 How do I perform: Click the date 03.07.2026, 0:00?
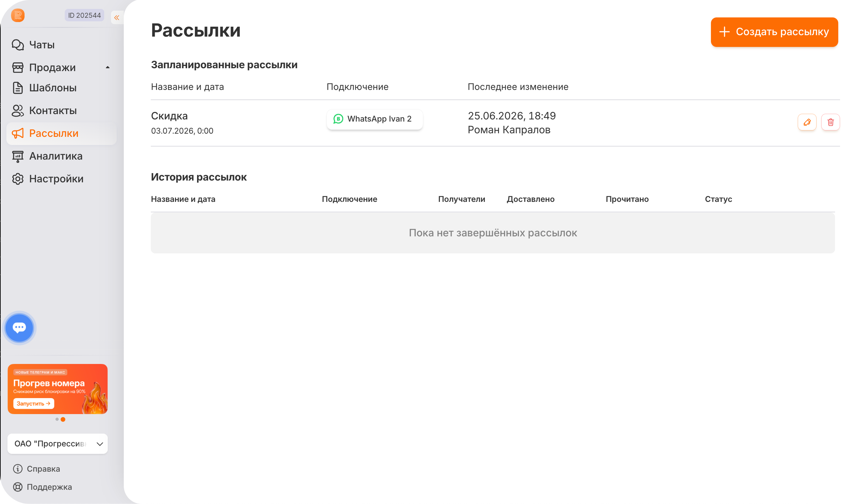182,131
